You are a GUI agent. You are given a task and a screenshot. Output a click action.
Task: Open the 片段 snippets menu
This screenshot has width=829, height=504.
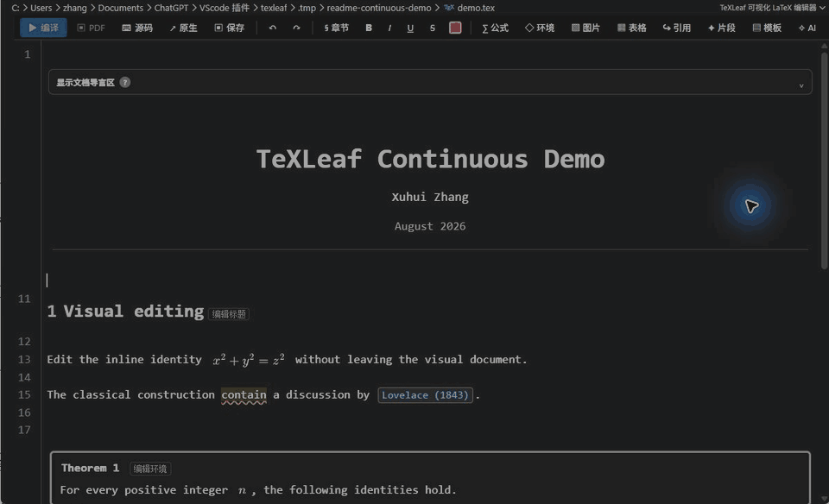[722, 28]
